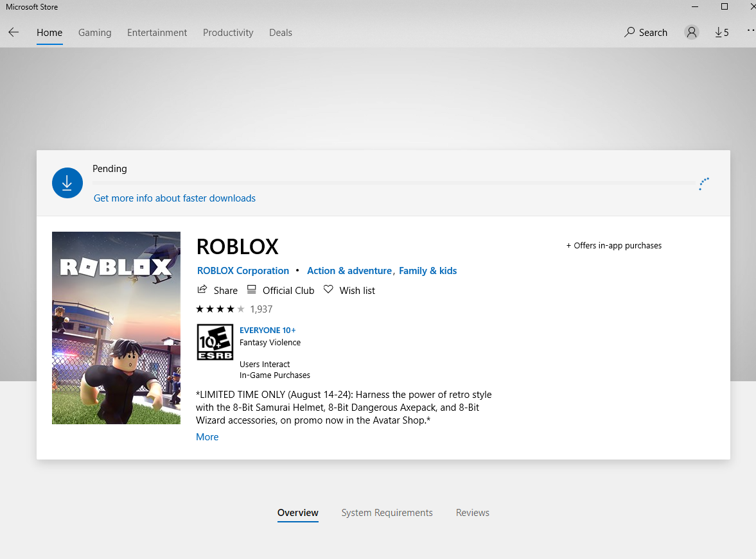This screenshot has height=559, width=756.
Task: Click the blue download circle icon
Action: point(67,183)
